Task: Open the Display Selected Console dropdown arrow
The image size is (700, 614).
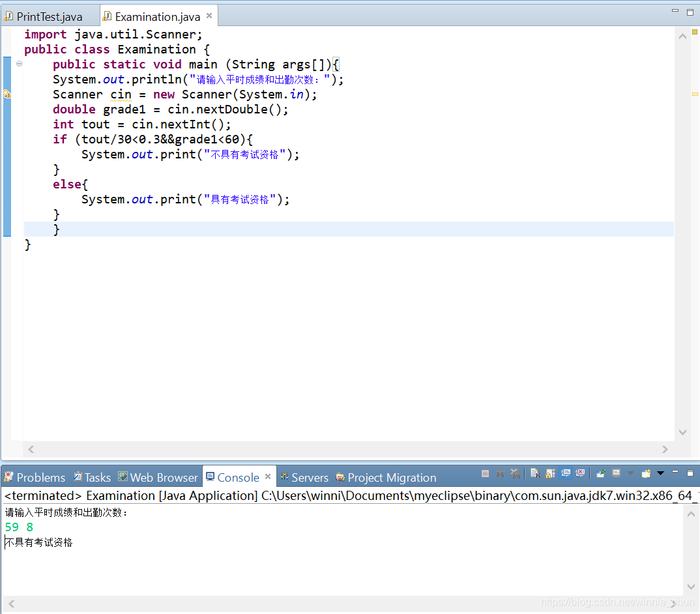Action: pyautogui.click(x=630, y=473)
